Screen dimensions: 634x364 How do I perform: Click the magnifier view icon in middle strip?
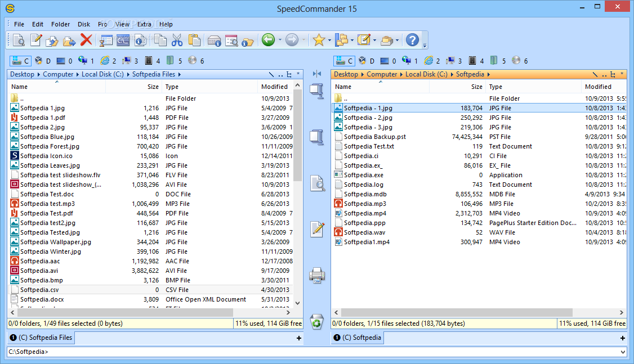coord(317,183)
